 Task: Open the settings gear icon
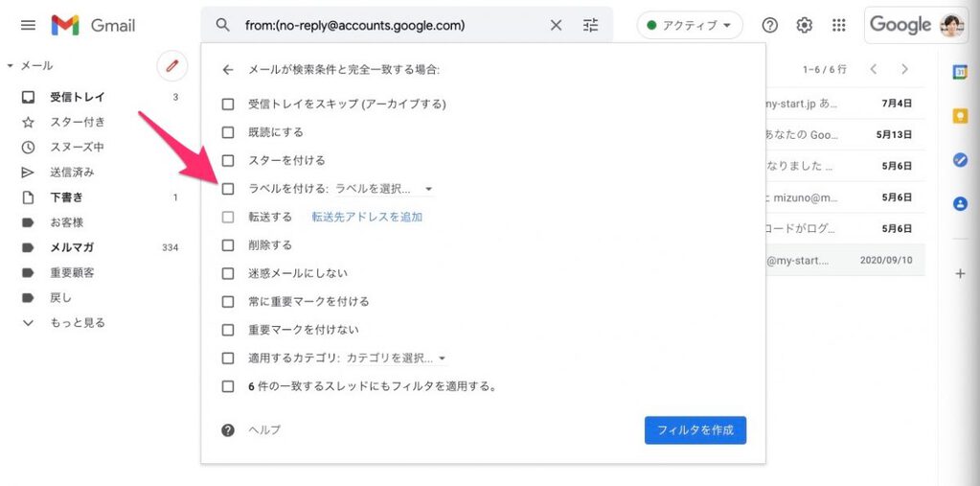click(x=805, y=26)
